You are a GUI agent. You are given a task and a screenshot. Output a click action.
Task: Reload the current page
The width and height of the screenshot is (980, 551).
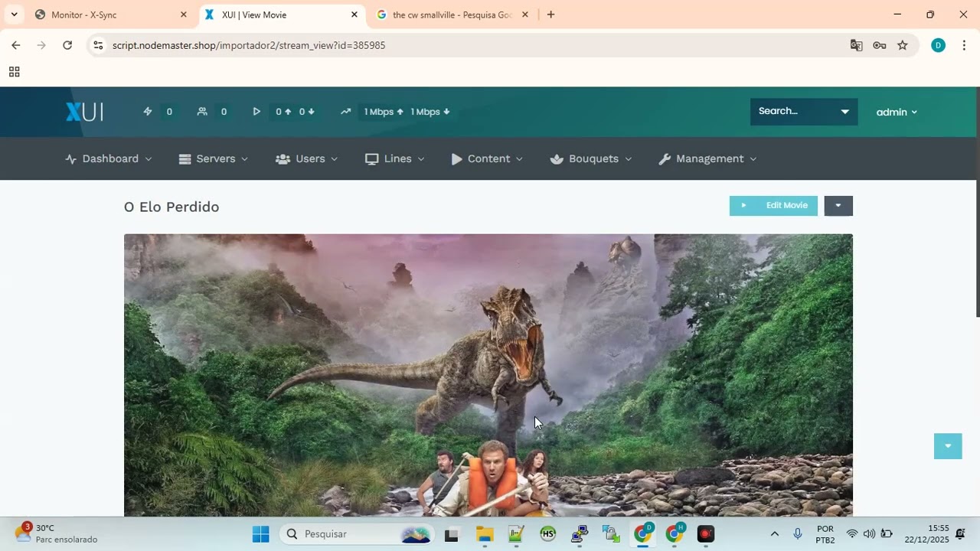click(x=67, y=45)
